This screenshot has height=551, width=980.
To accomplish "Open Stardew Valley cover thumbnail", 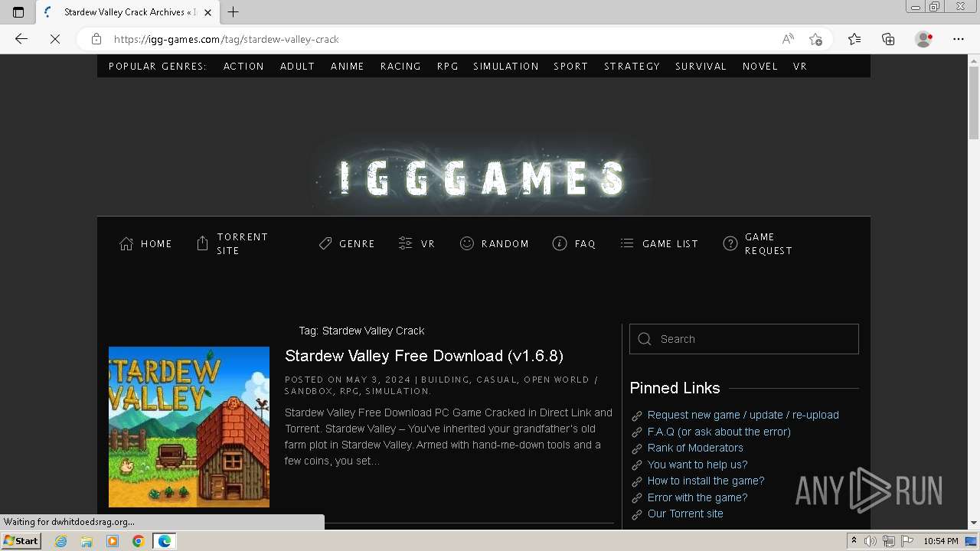I will pyautogui.click(x=189, y=427).
